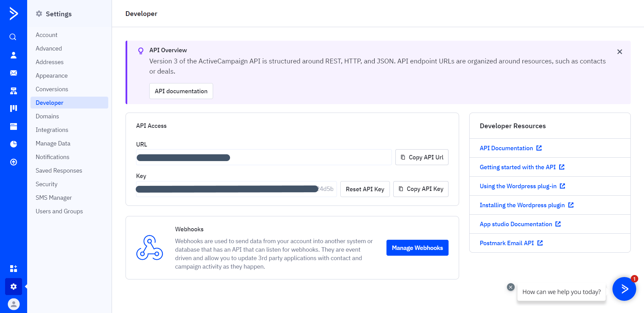Go to Integrations settings page
This screenshot has width=644, height=313.
pyautogui.click(x=52, y=130)
